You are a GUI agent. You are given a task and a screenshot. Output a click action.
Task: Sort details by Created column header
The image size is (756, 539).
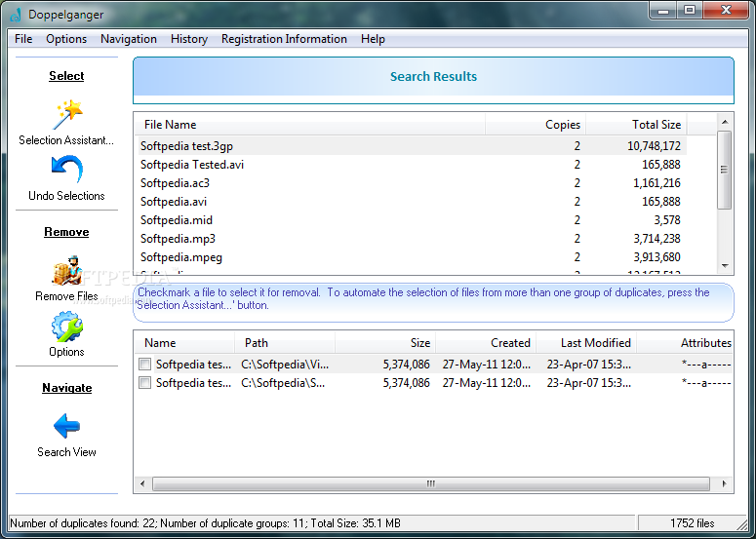pos(486,343)
